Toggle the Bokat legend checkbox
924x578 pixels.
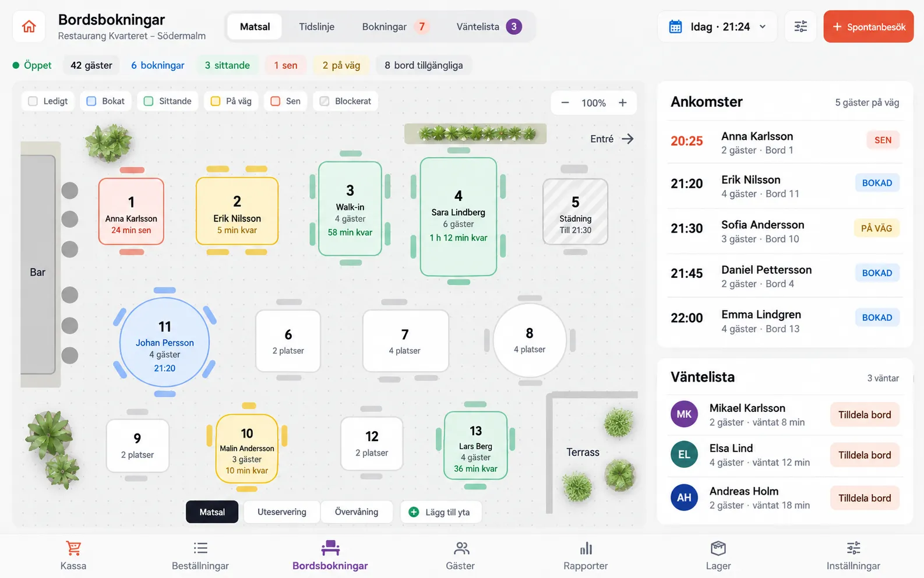(x=91, y=101)
